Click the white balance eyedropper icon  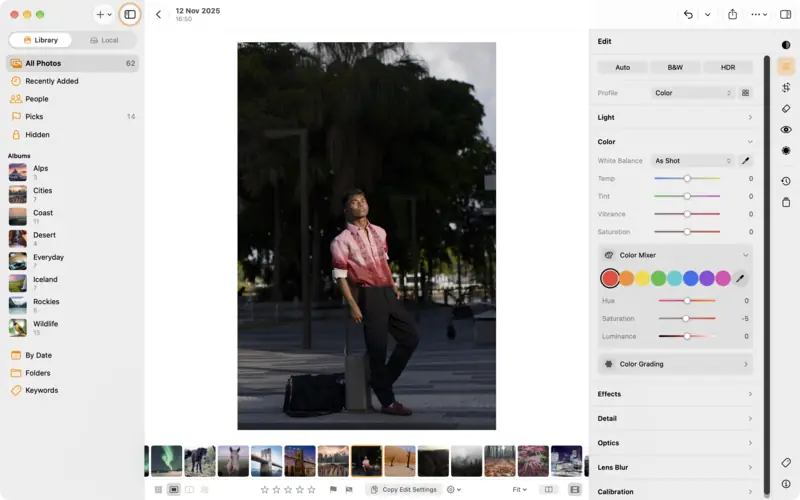click(x=745, y=161)
